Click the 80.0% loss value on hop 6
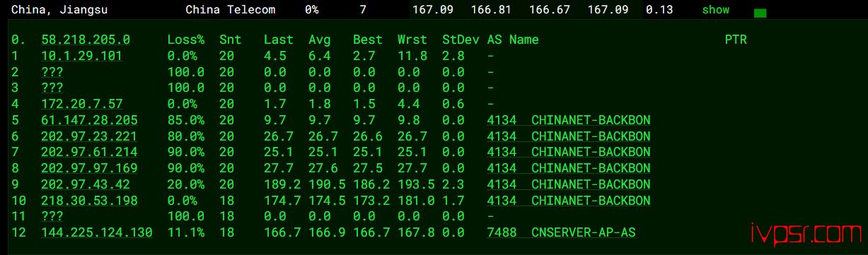Viewport: 868px width, 255px height. [186, 136]
